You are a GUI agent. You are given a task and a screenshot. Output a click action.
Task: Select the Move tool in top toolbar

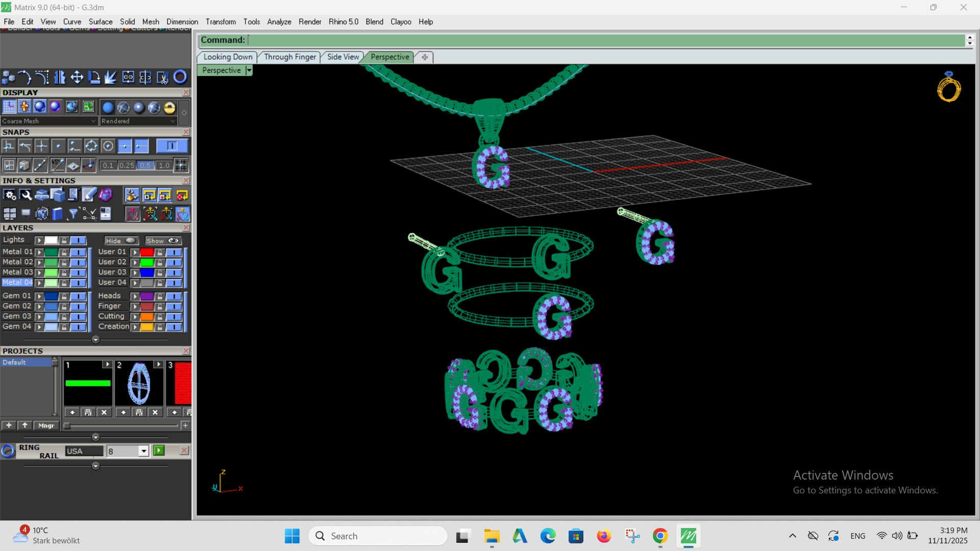tap(77, 77)
